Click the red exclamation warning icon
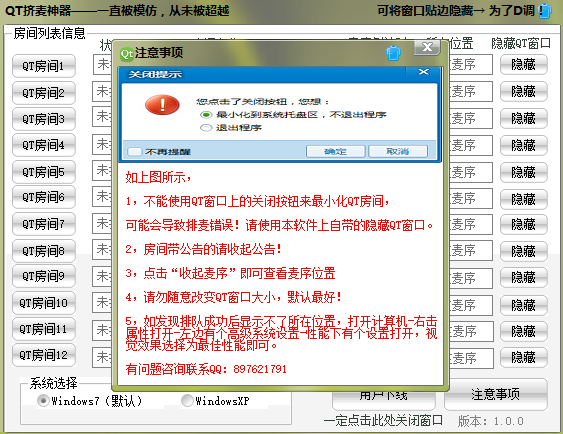The image size is (563, 434). (162, 105)
